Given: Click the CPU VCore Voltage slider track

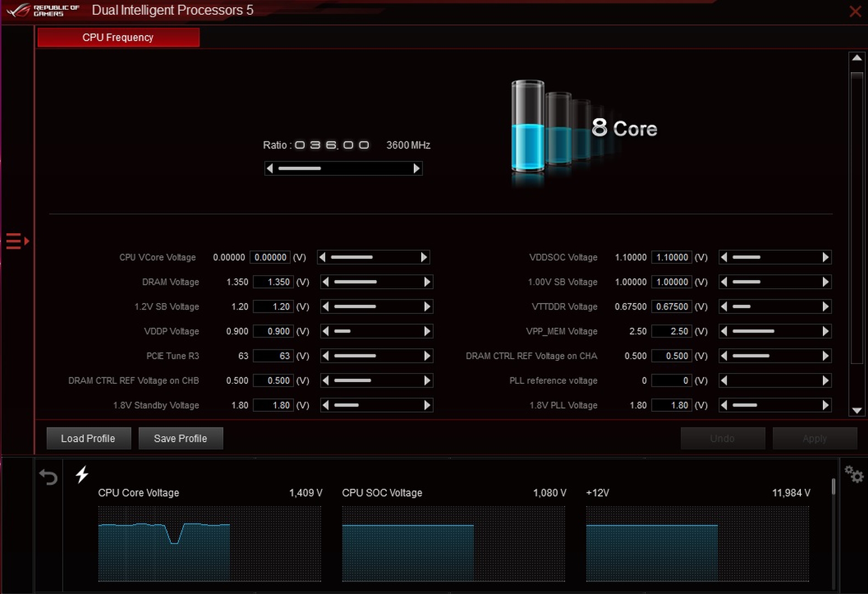Looking at the screenshot, I should 373,257.
